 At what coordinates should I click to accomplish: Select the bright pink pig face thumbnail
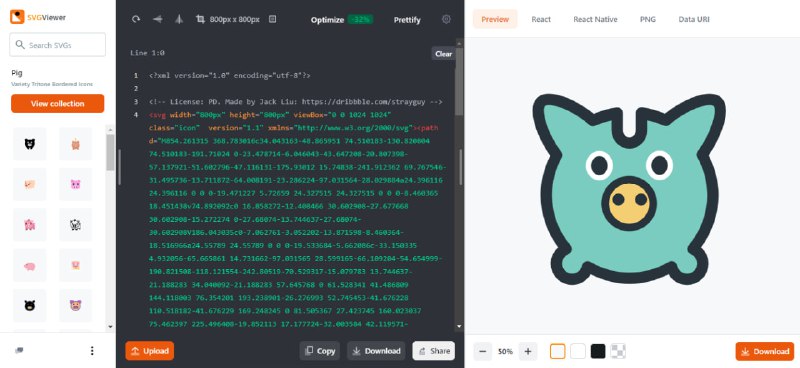(x=76, y=184)
